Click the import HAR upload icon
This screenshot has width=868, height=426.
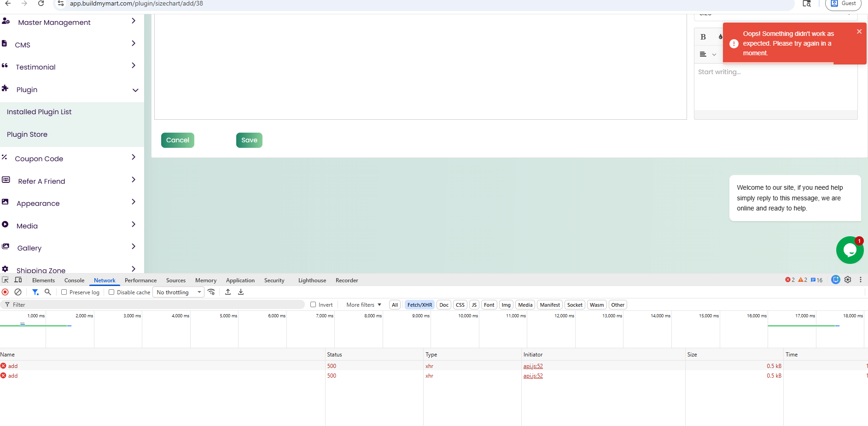click(x=228, y=292)
